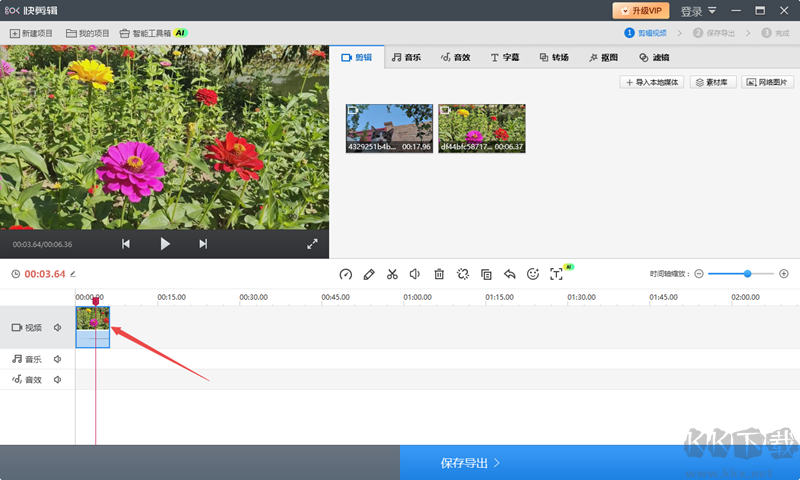The height and width of the screenshot is (480, 800).
Task: Adjust the 时间轴缩放 zoom slider handle
Action: click(747, 274)
